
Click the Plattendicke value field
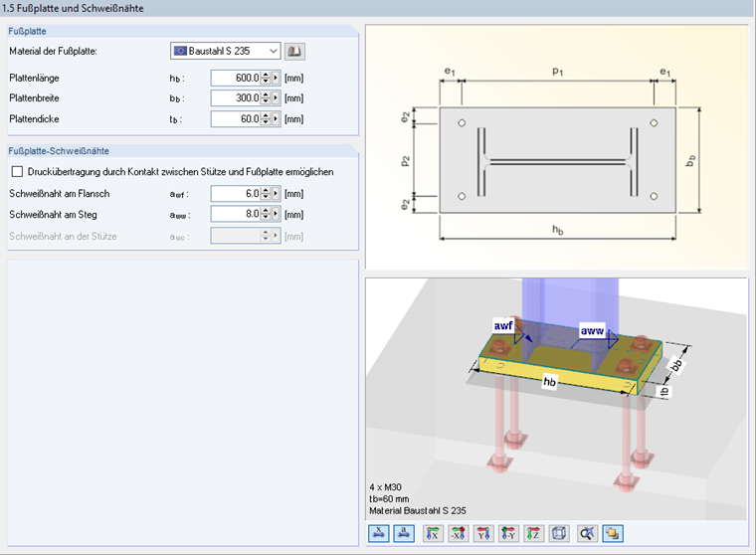pos(236,119)
